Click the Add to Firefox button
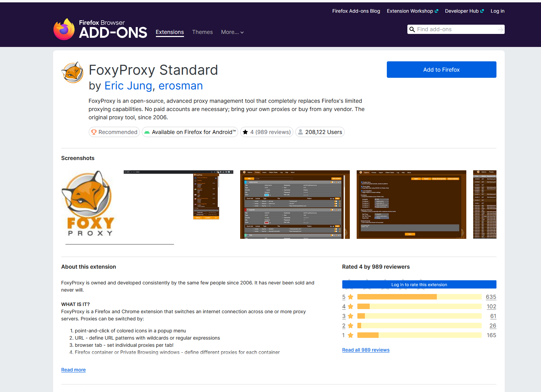This screenshot has width=541, height=392. [x=441, y=70]
